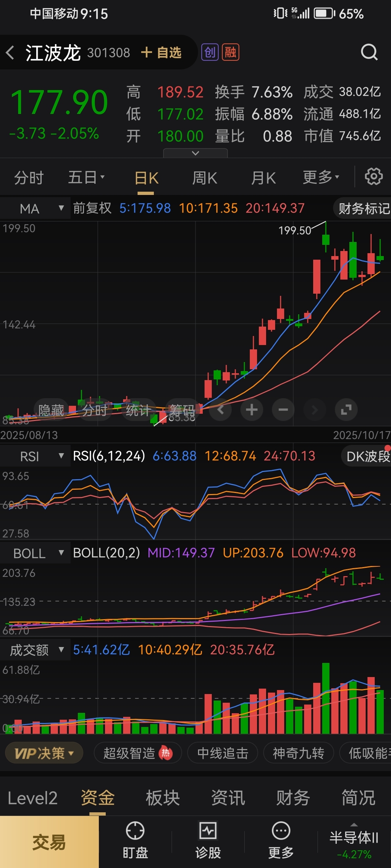Tap 中线追击 strategy chip

223,753
